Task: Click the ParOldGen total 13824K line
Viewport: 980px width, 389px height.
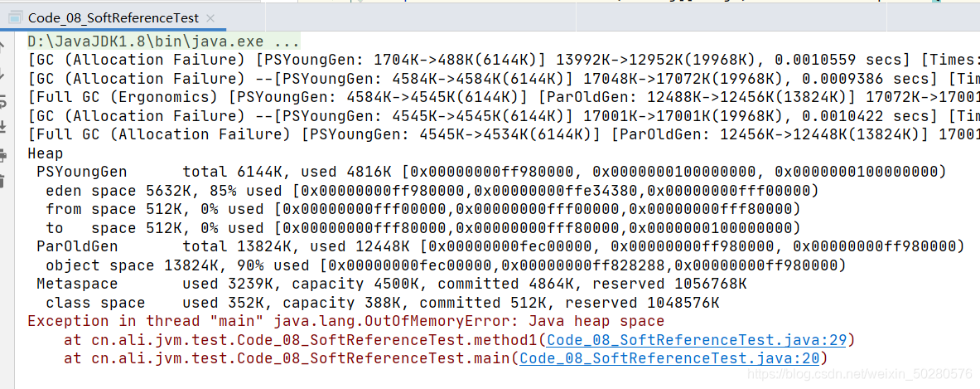Action: pyautogui.click(x=500, y=247)
